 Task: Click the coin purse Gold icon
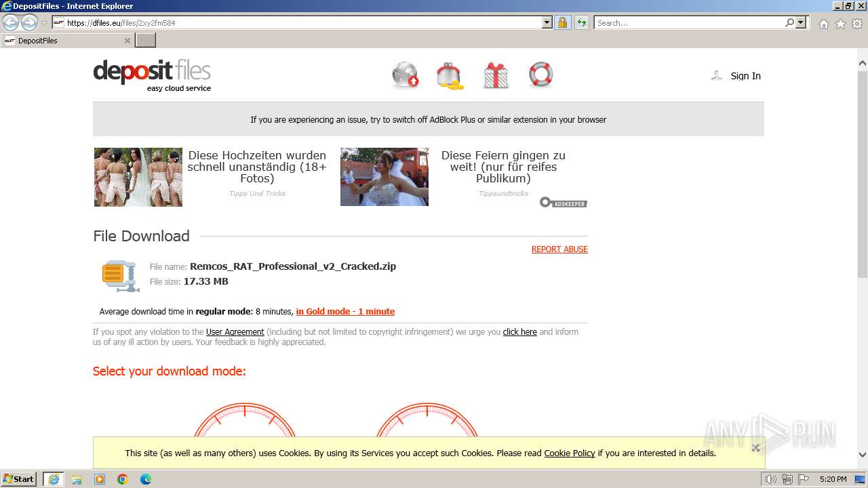[450, 76]
